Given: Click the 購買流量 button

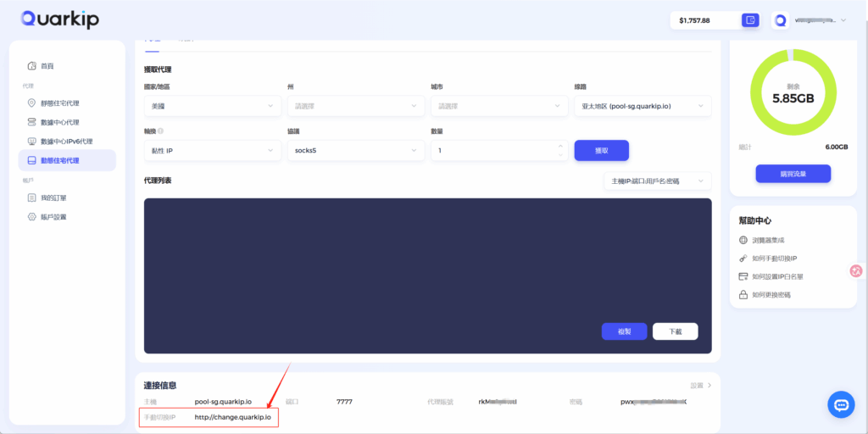Looking at the screenshot, I should coord(793,174).
